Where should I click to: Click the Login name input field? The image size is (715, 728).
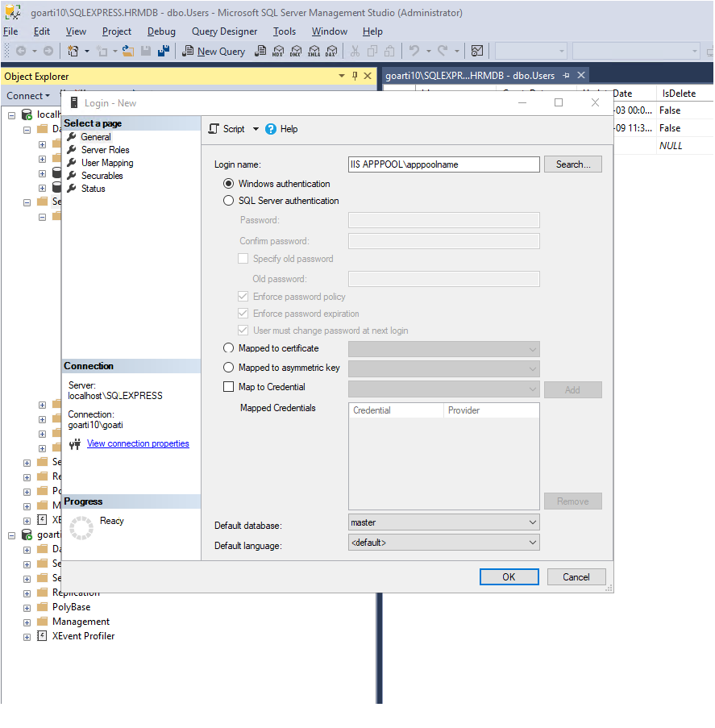[444, 164]
